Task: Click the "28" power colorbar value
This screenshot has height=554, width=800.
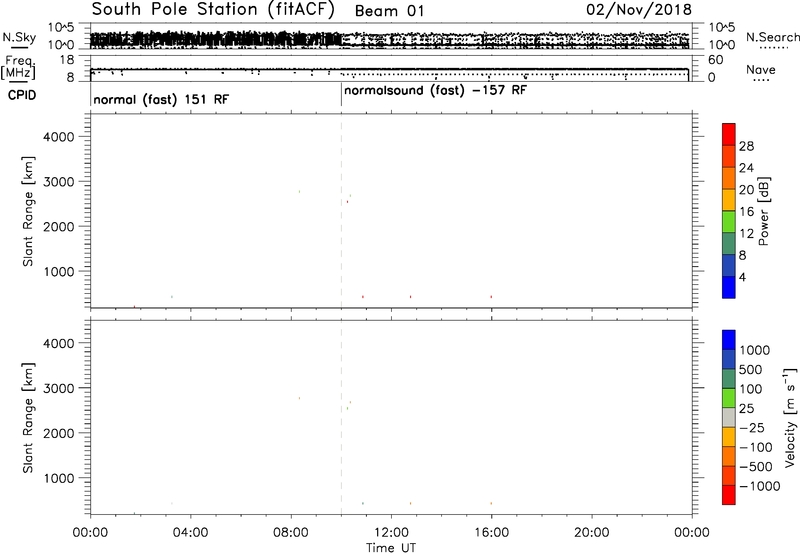Action: click(x=746, y=146)
